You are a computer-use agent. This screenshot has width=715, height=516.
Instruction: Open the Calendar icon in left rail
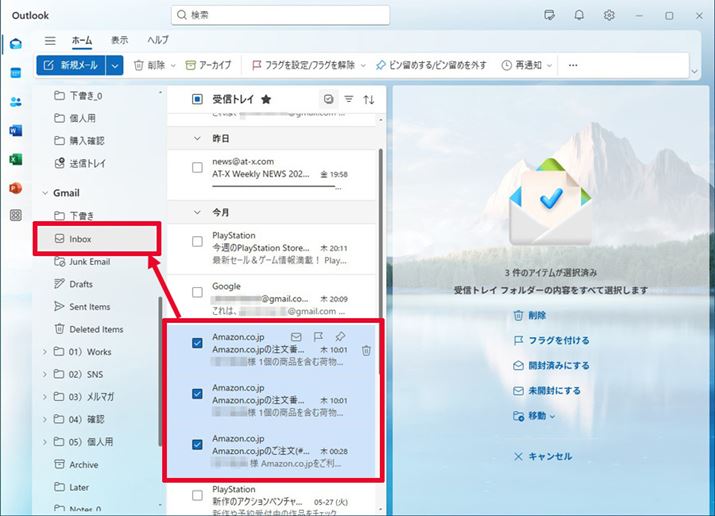16,73
